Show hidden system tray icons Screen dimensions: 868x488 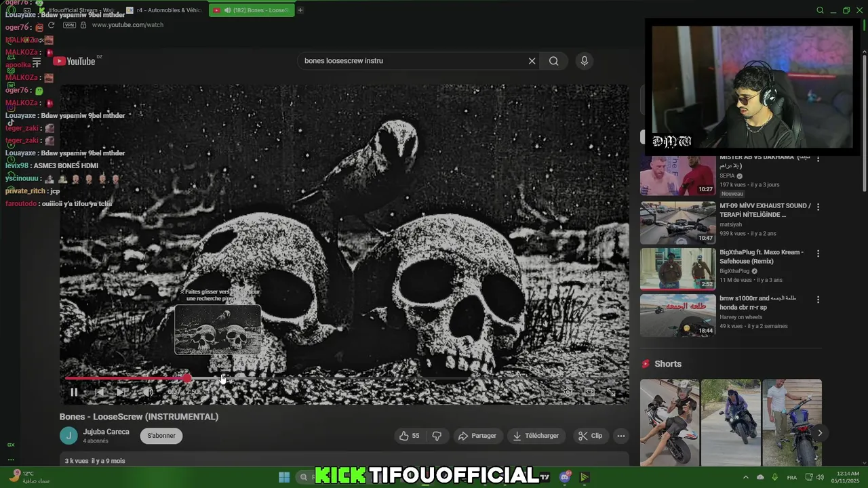745,477
